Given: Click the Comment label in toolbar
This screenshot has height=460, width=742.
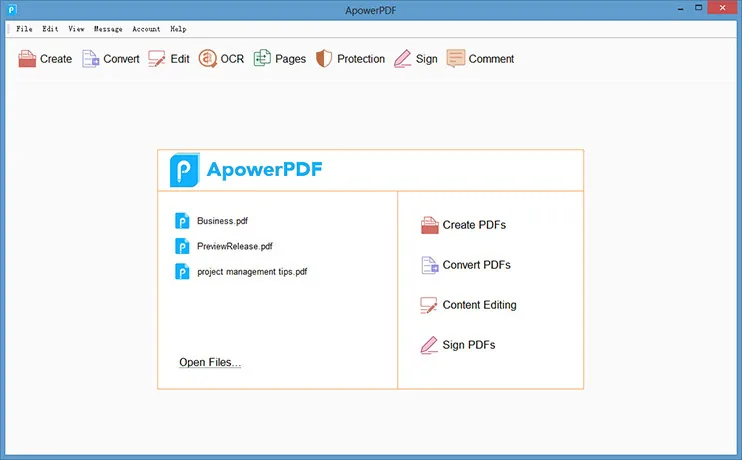Looking at the screenshot, I should point(491,59).
